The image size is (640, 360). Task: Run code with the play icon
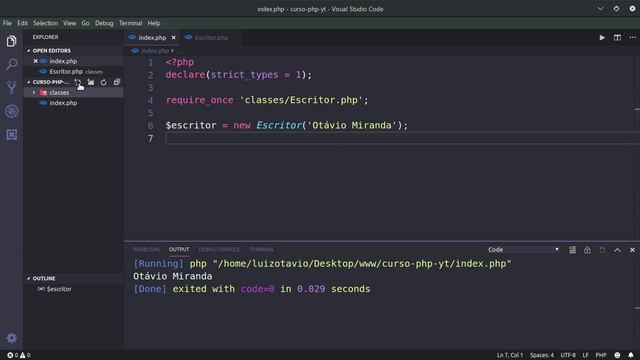602,38
